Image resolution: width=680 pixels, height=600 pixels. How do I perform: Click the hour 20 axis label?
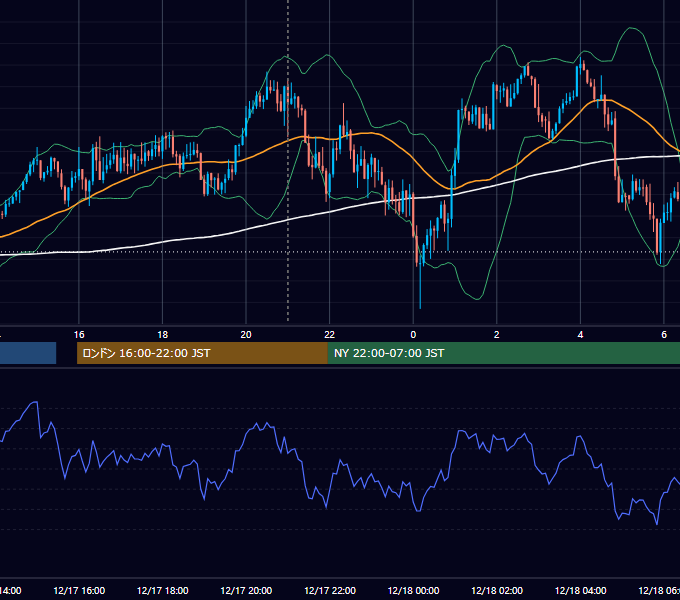[x=246, y=335]
